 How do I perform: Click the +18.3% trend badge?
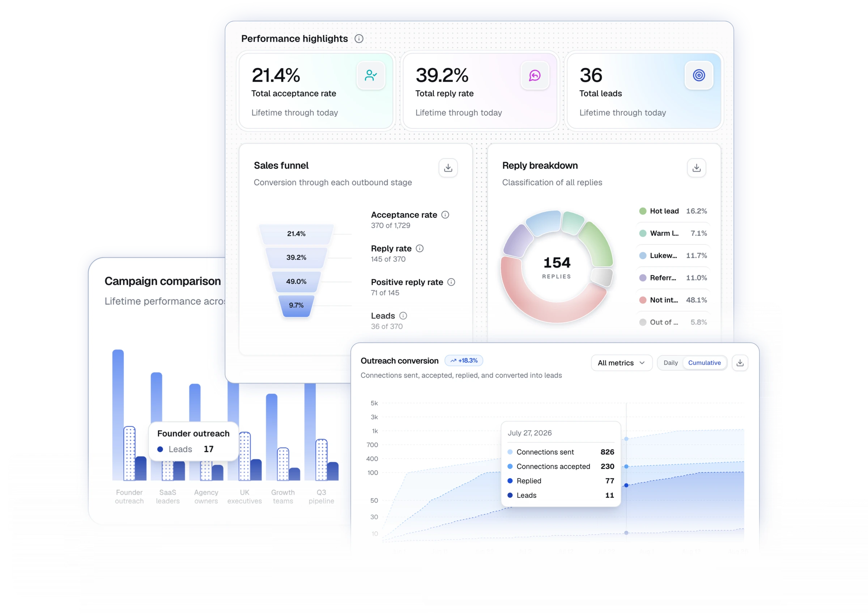coord(464,360)
